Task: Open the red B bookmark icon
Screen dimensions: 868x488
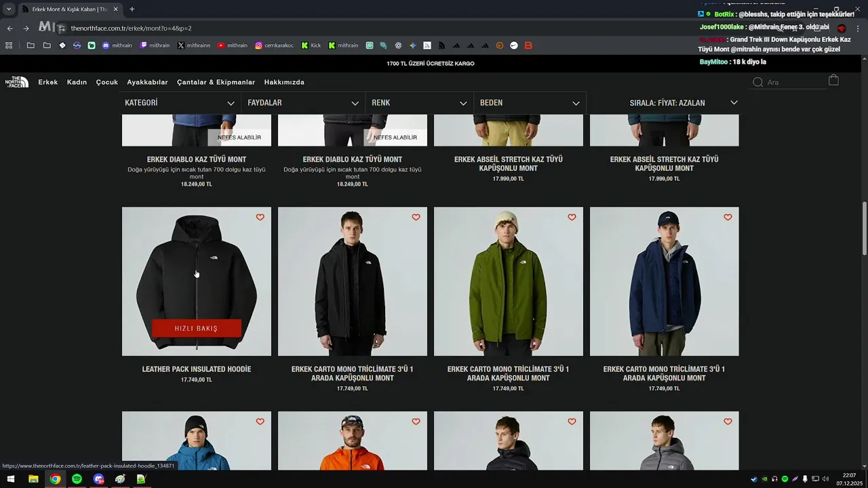Action: pos(528,45)
